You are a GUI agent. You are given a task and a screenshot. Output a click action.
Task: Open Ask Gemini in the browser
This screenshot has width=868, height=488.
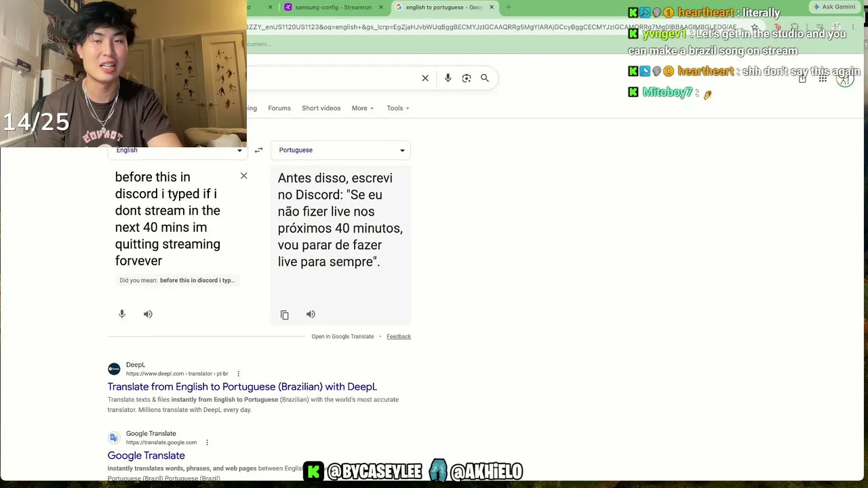click(835, 7)
